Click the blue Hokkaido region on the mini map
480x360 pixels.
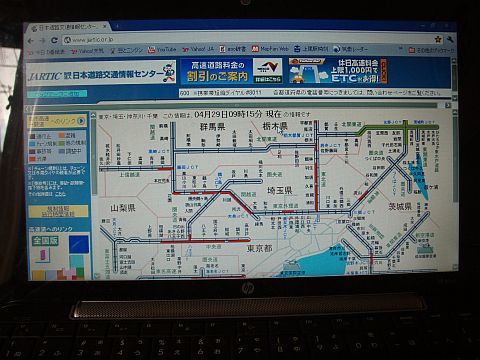(79, 244)
